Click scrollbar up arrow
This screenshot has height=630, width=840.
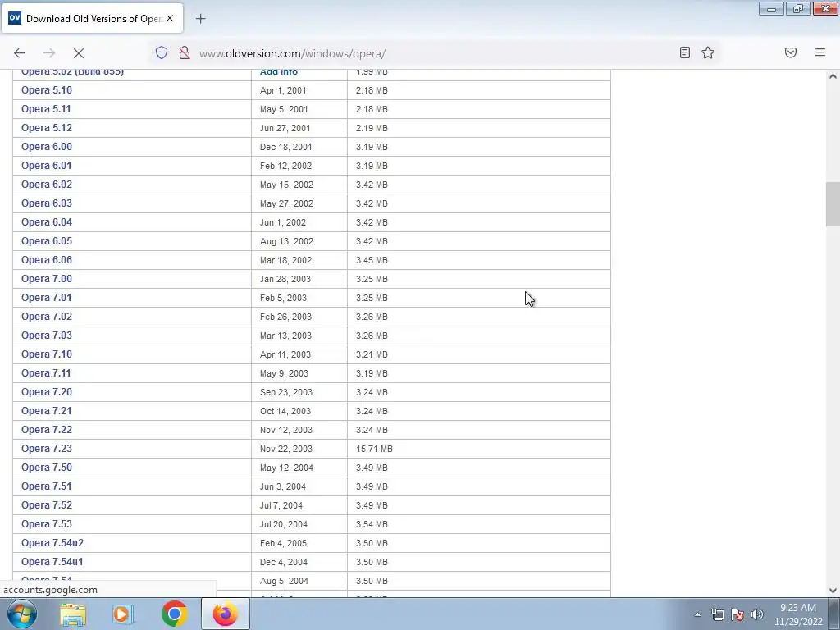[833, 76]
